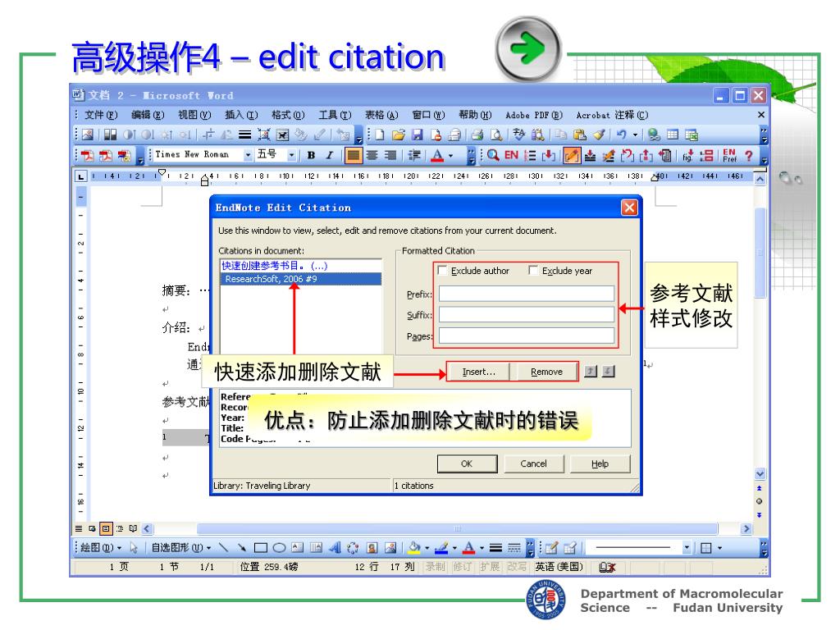
Task: Open the Adobe PDF(B) menu
Action: pyautogui.click(x=534, y=115)
